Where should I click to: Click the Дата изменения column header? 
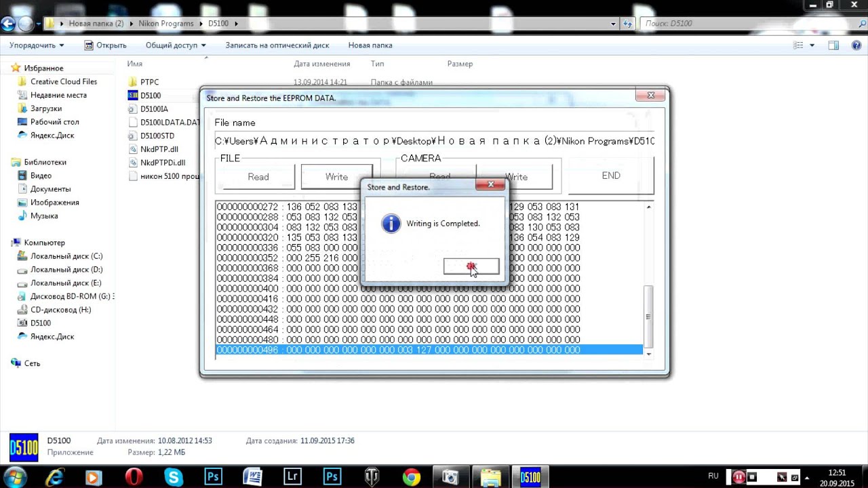322,64
